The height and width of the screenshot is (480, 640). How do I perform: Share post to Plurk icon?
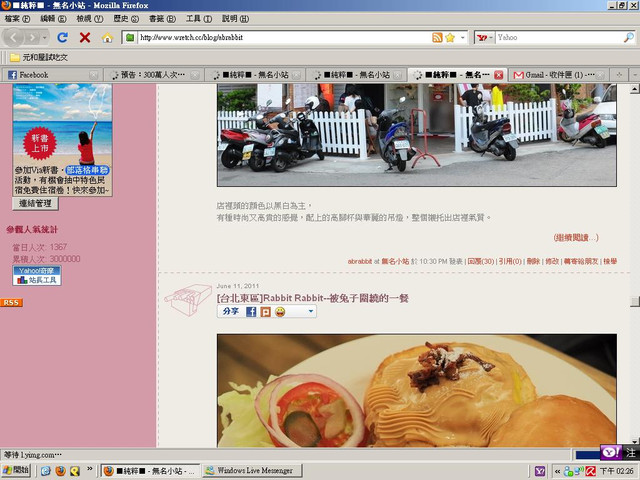(x=265, y=312)
